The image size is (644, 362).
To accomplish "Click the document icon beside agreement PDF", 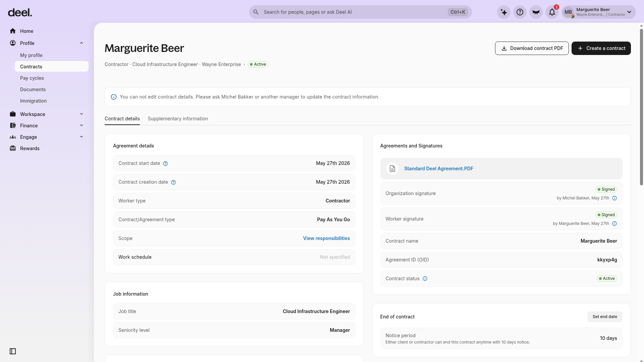I will point(392,169).
